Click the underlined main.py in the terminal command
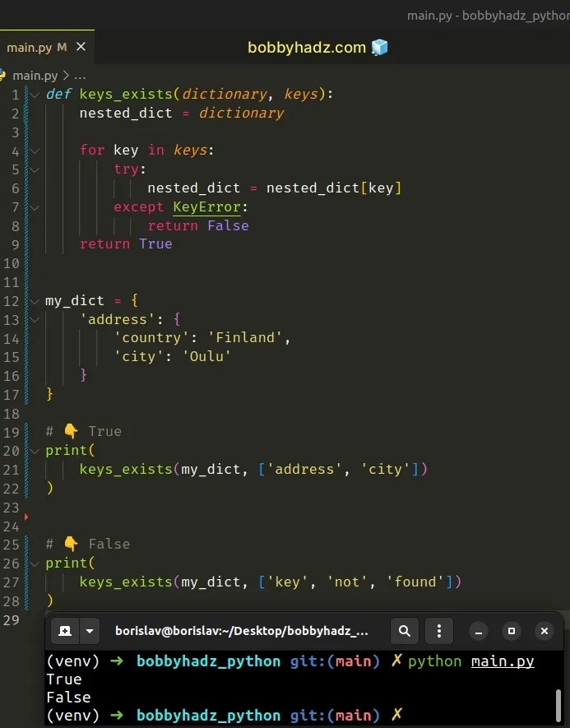The image size is (570, 728). click(x=503, y=661)
